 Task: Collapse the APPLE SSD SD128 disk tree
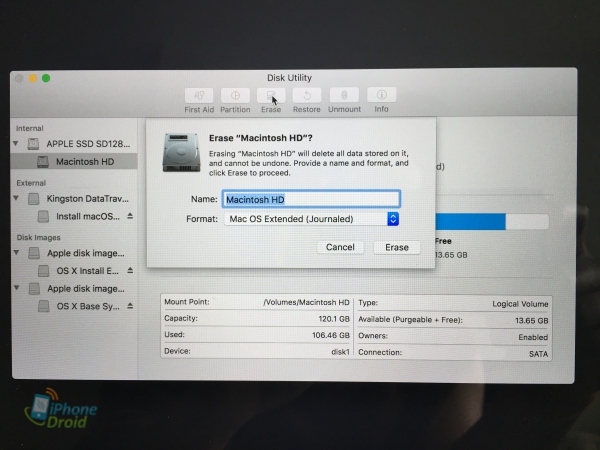18,144
